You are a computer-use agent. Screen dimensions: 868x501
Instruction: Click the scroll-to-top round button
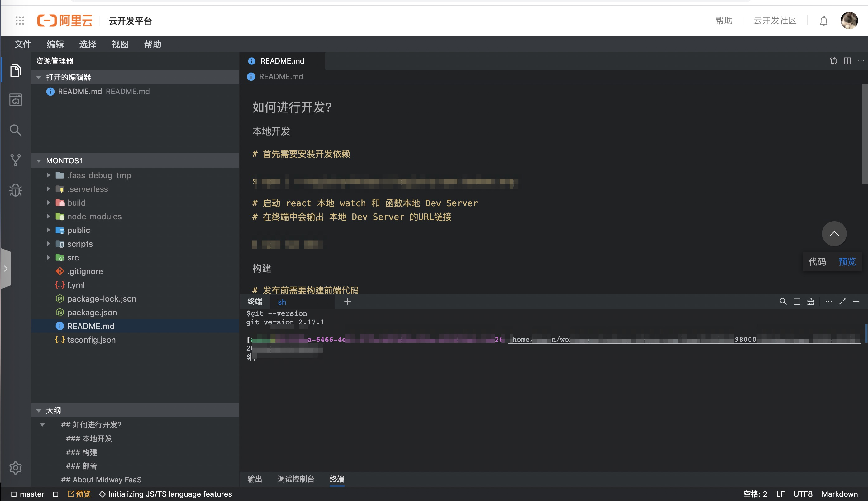coord(834,234)
